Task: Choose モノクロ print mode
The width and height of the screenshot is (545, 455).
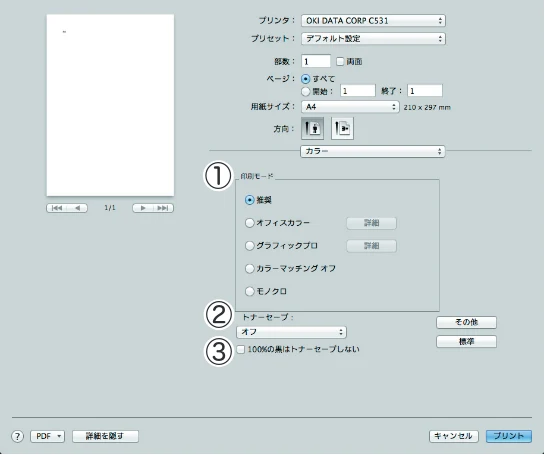Action: [x=250, y=291]
